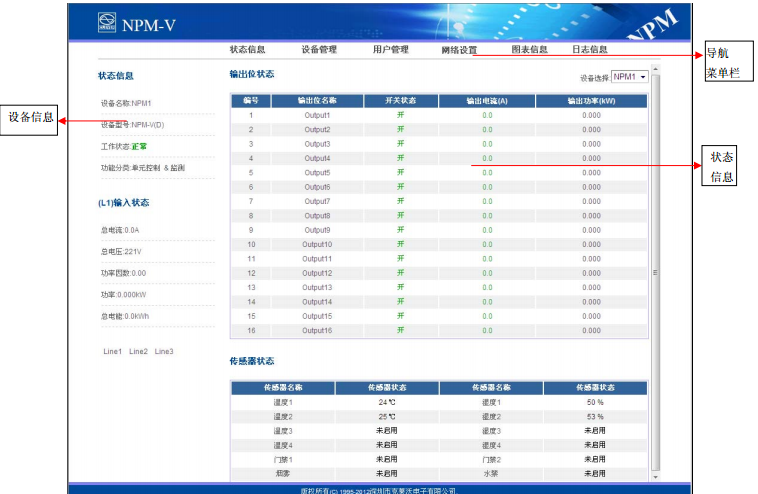The image size is (758, 494).
Task: Click the 门禁1 sensor row name
Action: pyautogui.click(x=283, y=460)
